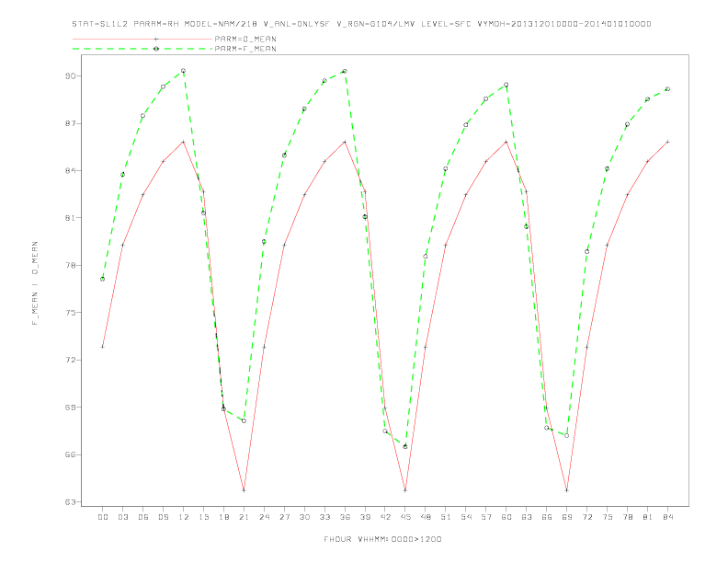728x563 pixels.
Task: Select the green dashed line legend sample
Action: [142, 49]
